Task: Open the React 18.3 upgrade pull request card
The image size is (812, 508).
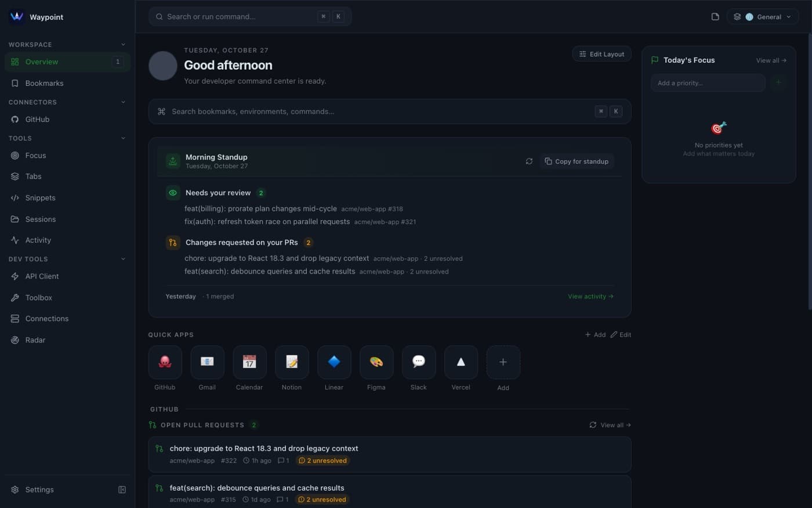Action: 390,454
